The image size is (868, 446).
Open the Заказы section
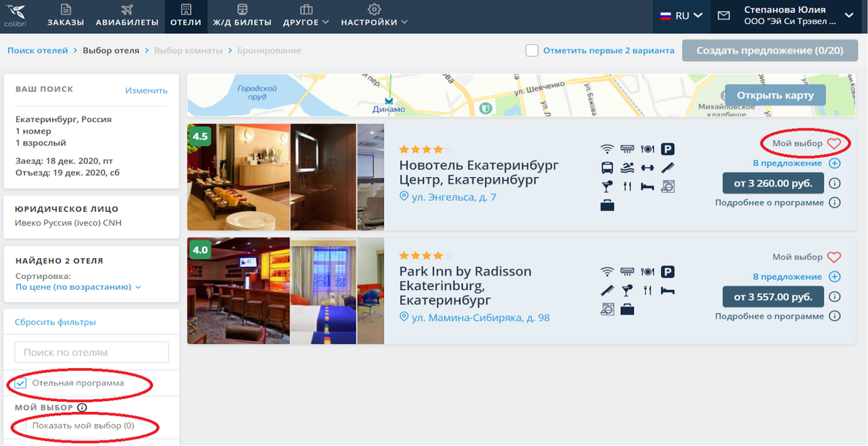66,16
